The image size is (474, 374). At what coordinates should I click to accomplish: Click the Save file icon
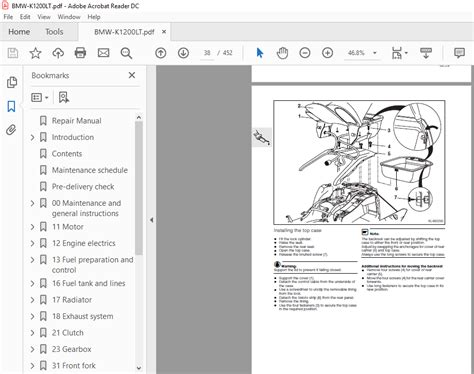click(x=13, y=53)
